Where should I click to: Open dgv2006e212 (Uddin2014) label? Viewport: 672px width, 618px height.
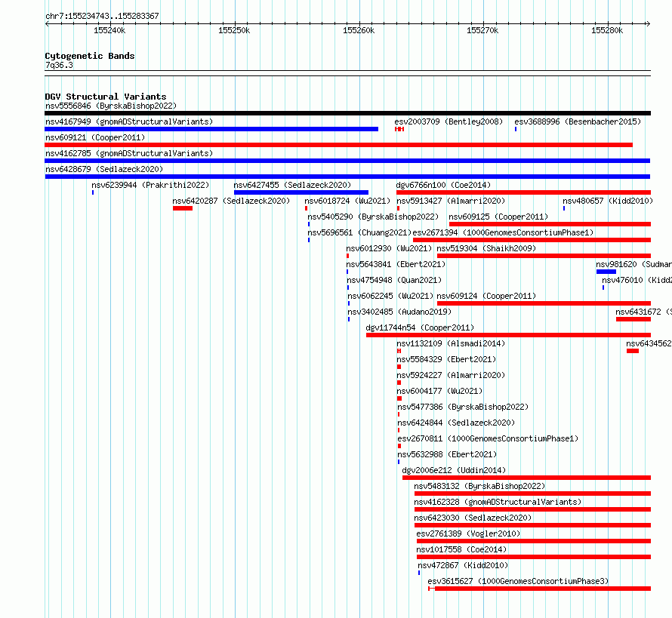point(454,470)
